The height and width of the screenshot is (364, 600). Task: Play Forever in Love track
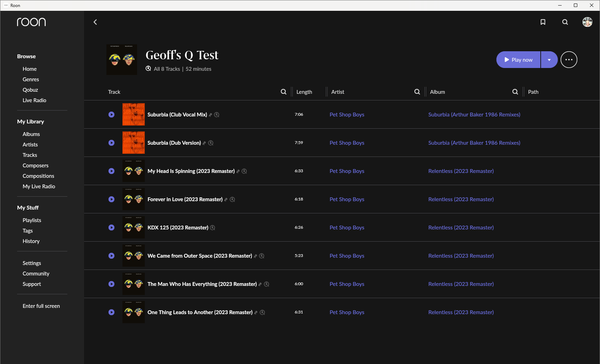(111, 199)
